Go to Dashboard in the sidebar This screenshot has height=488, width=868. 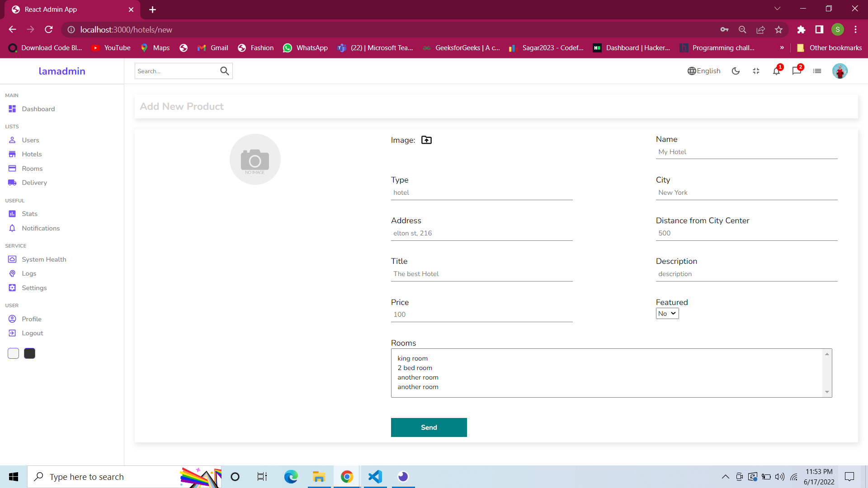click(x=38, y=109)
